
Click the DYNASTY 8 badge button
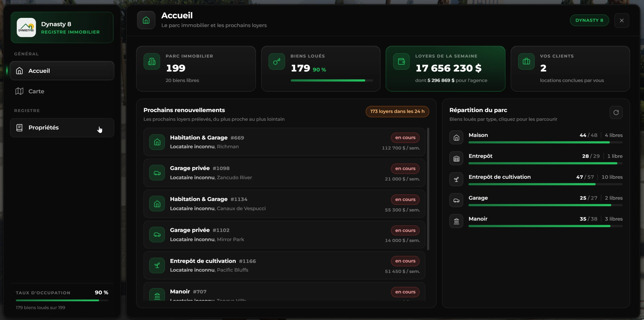click(x=589, y=20)
